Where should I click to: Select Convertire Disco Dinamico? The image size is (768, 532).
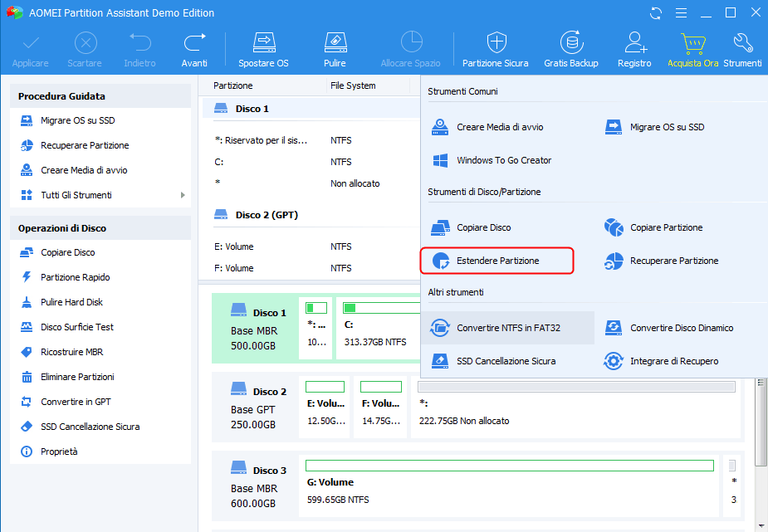(x=668, y=328)
